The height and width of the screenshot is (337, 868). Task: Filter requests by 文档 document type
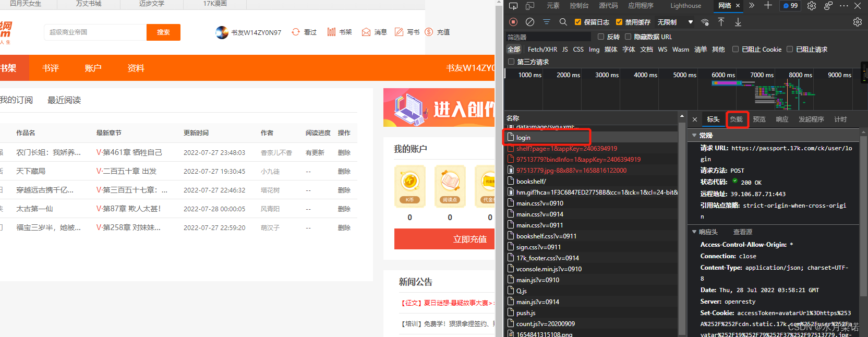tap(646, 49)
